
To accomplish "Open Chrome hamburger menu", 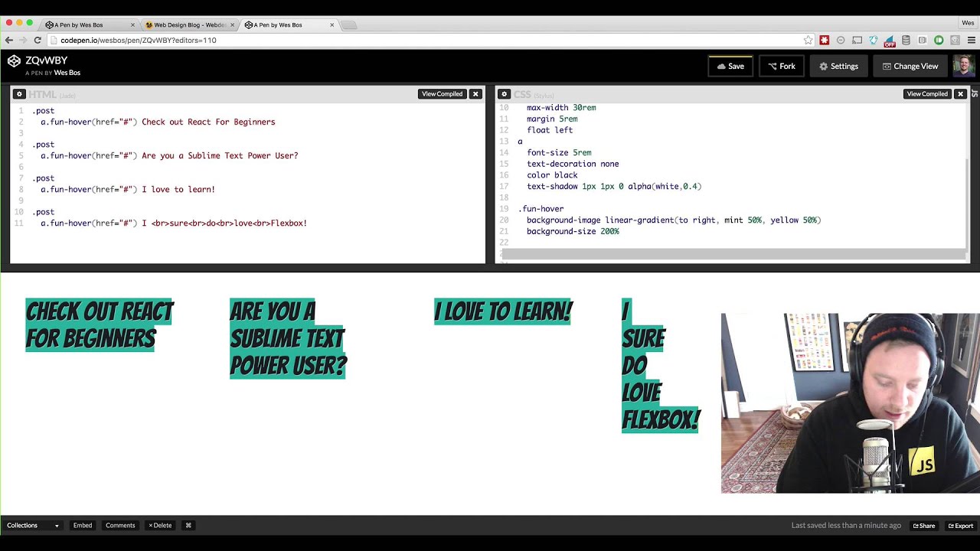I will point(971,40).
